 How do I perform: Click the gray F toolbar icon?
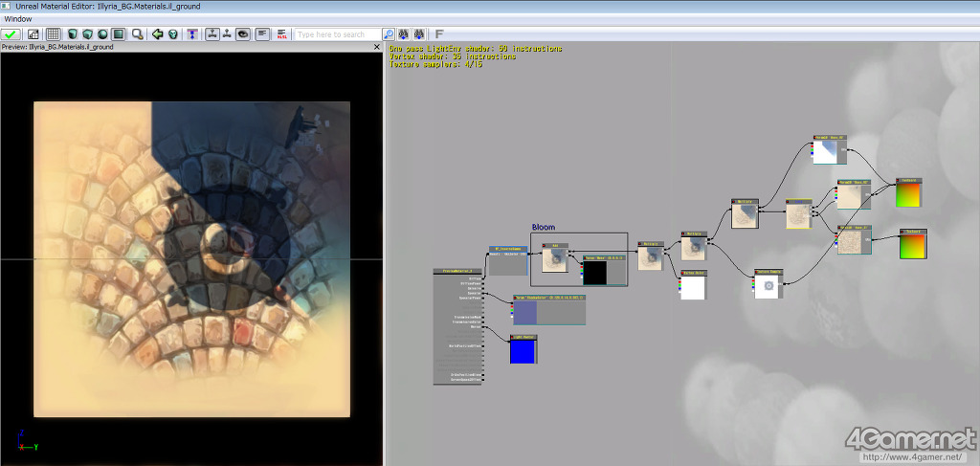pos(439,34)
